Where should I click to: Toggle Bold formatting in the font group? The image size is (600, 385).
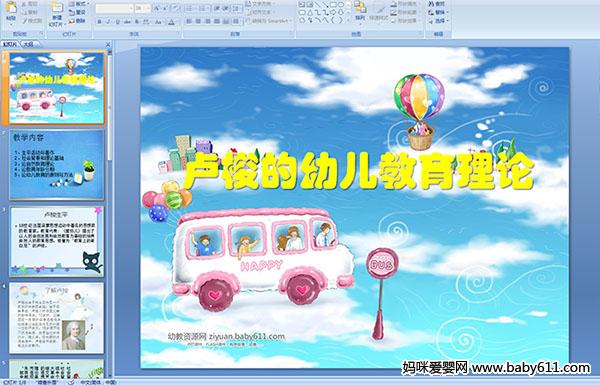pyautogui.click(x=99, y=22)
